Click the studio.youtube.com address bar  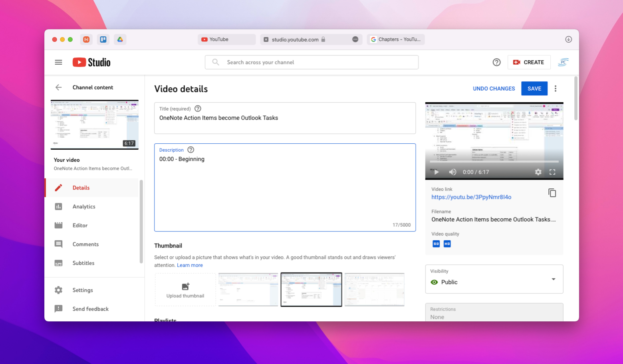coord(311,40)
